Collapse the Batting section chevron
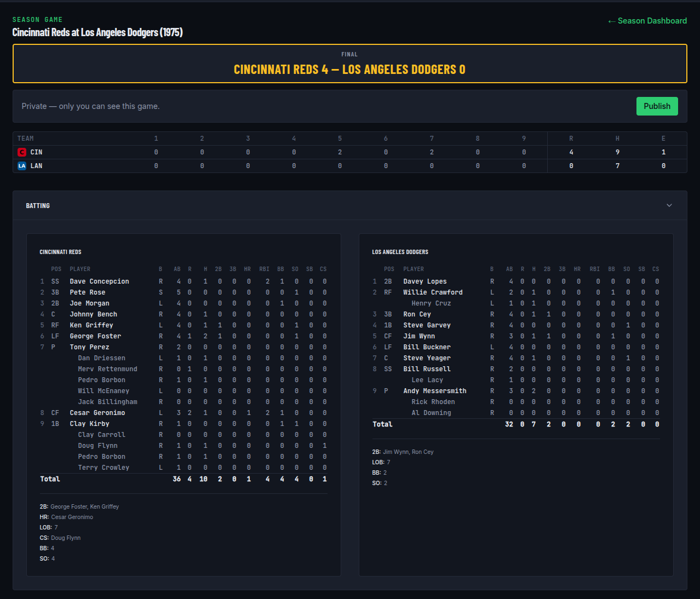Image resolution: width=700 pixels, height=599 pixels. pyautogui.click(x=669, y=205)
